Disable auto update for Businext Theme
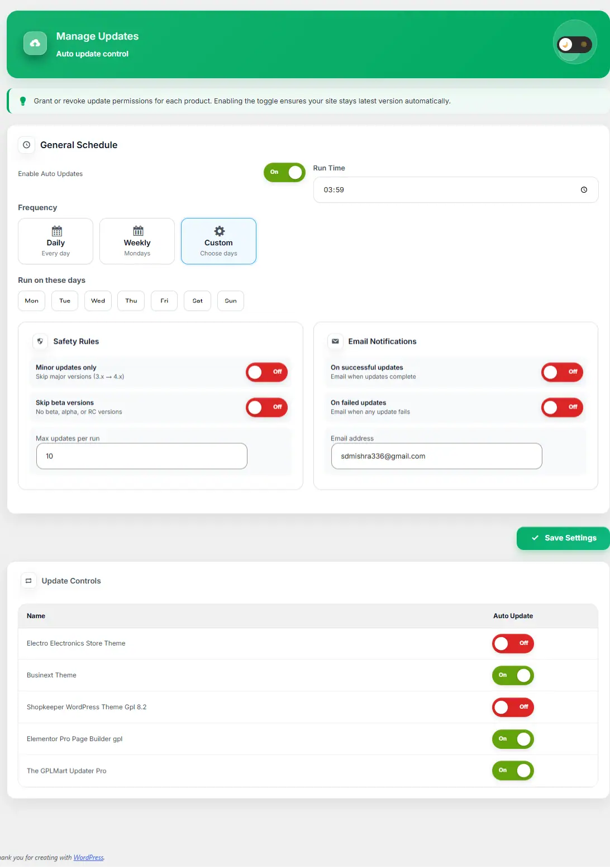Viewport: 610px width, 868px height. (x=513, y=675)
